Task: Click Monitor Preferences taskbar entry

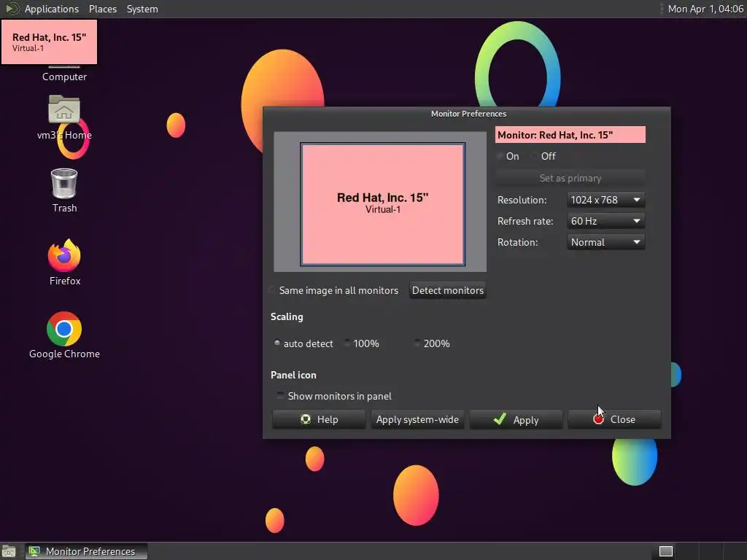Action: click(x=86, y=551)
